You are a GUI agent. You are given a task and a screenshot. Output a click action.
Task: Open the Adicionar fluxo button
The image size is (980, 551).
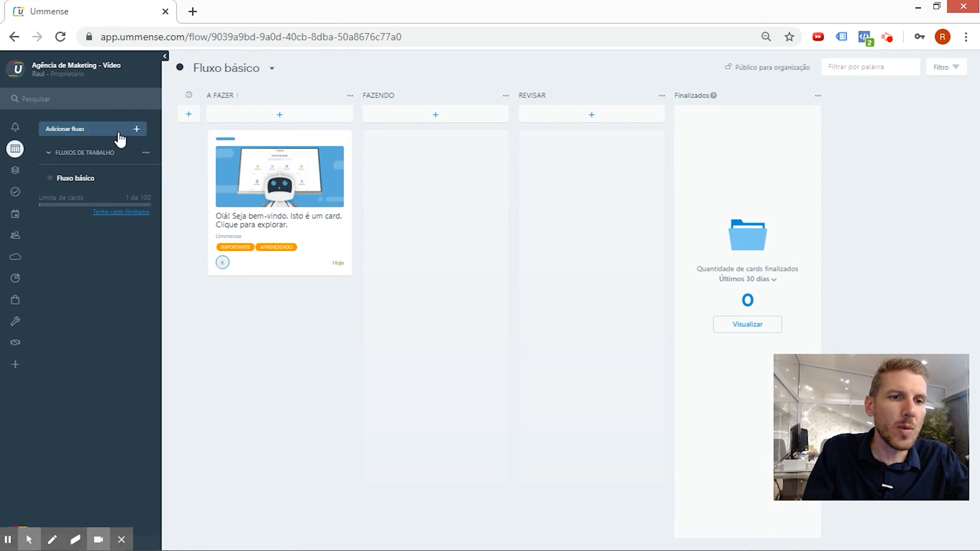[x=91, y=129]
